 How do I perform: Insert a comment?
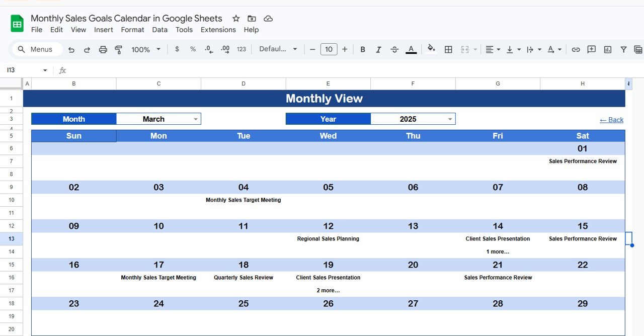(x=591, y=49)
